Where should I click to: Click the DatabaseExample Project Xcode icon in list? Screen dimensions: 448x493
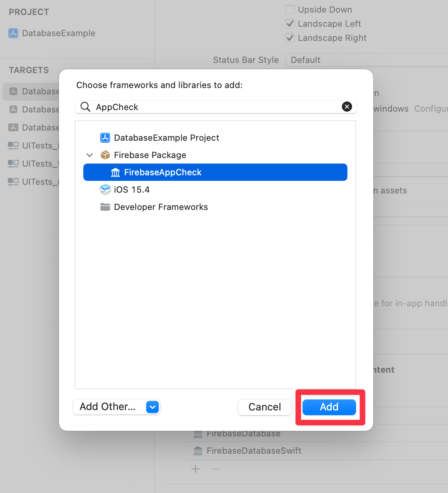(105, 138)
